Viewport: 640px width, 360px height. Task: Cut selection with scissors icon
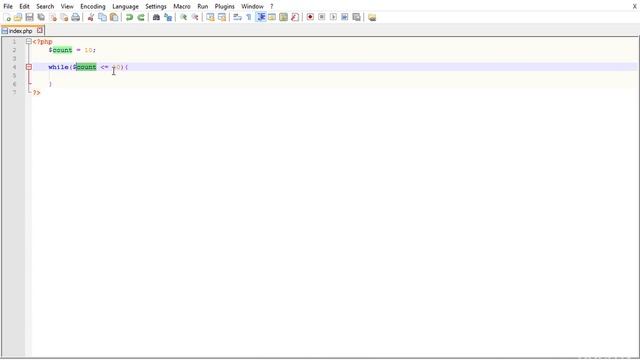coord(91,17)
